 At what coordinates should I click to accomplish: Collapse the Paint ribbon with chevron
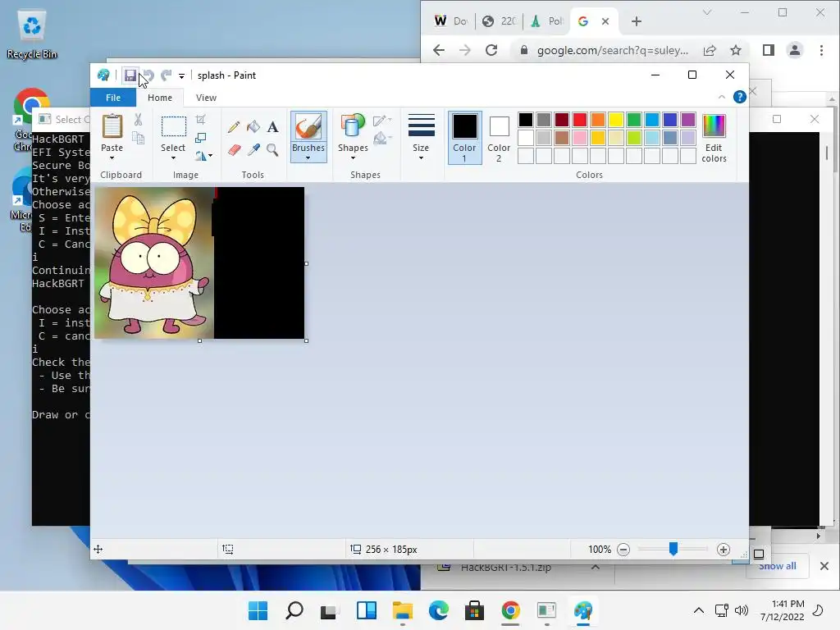[722, 97]
